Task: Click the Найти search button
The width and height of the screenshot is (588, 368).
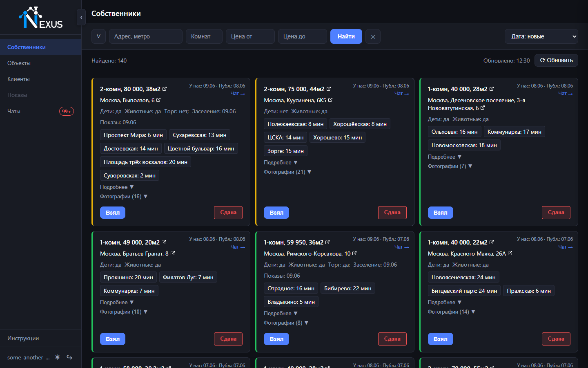Action: coord(346,36)
